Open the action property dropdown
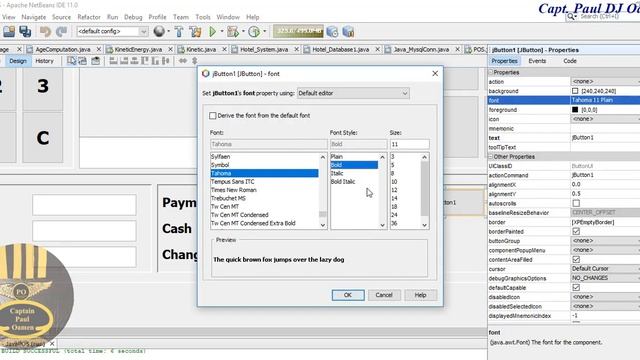This screenshot has height=360, width=640. coord(605,82)
